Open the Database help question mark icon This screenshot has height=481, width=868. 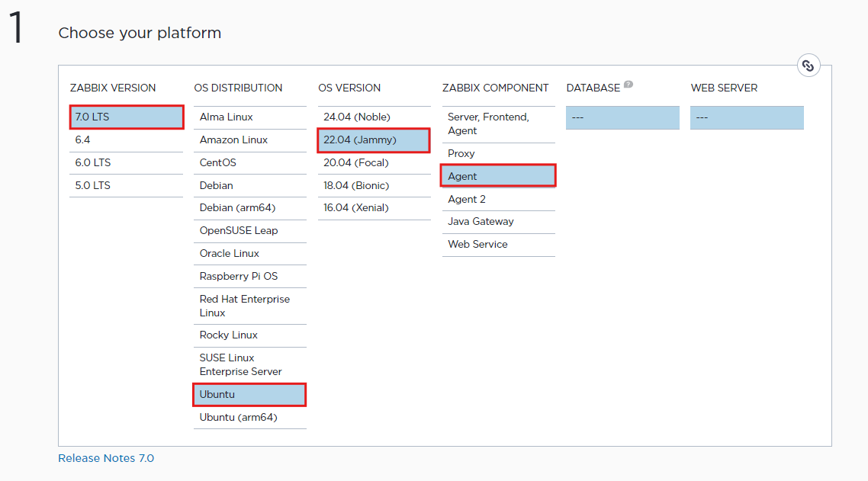(x=628, y=84)
